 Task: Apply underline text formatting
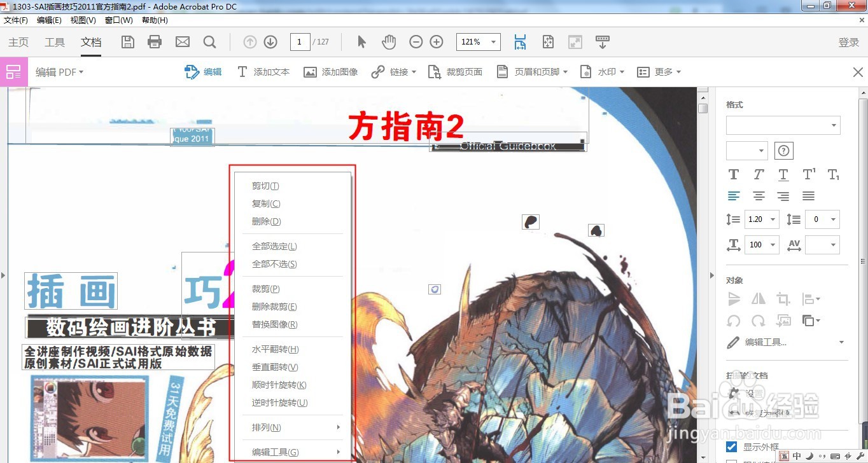pyautogui.click(x=783, y=174)
